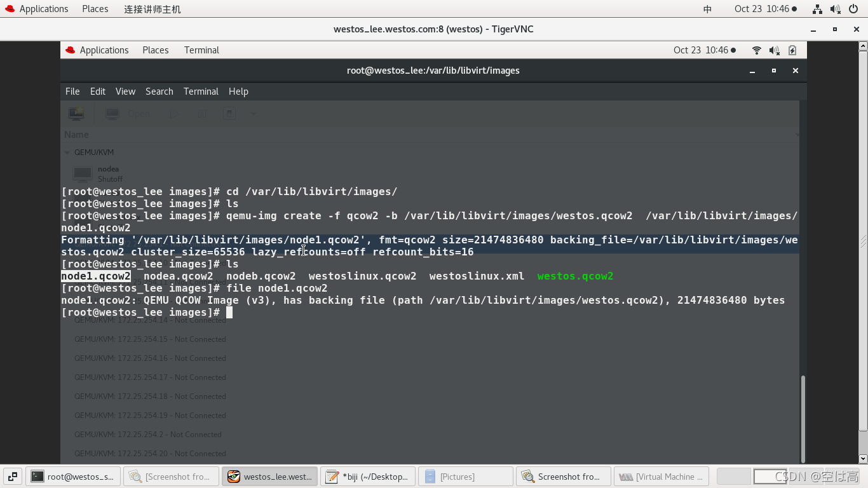Switch to [Pictures] taskbar entry
868x488 pixels.
tap(466, 477)
